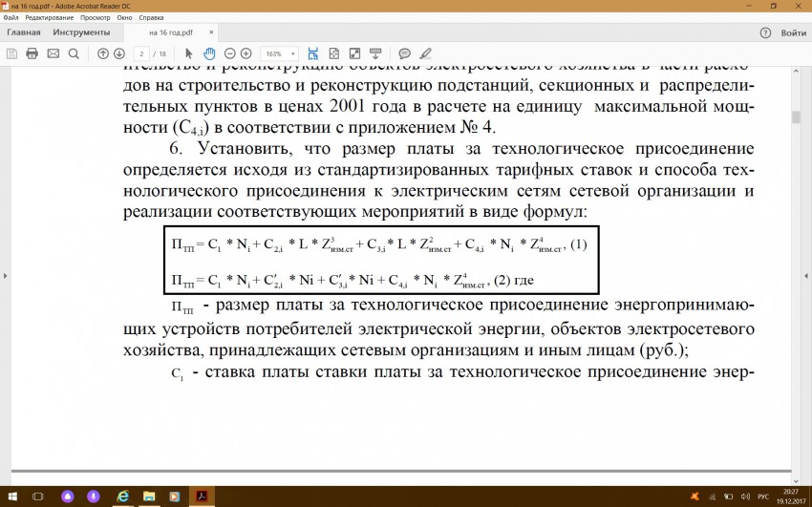Viewport: 812px width, 507px height.
Task: Click the page number input field
Action: tap(141, 53)
